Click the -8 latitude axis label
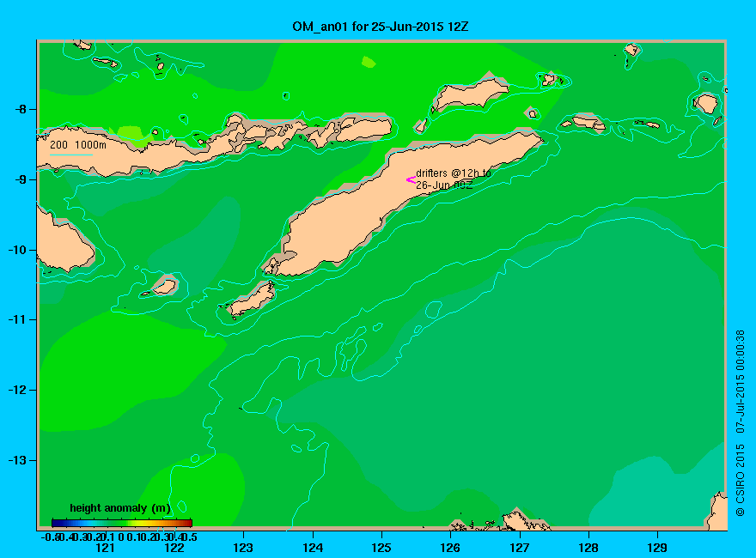The image size is (756, 558). (21, 109)
